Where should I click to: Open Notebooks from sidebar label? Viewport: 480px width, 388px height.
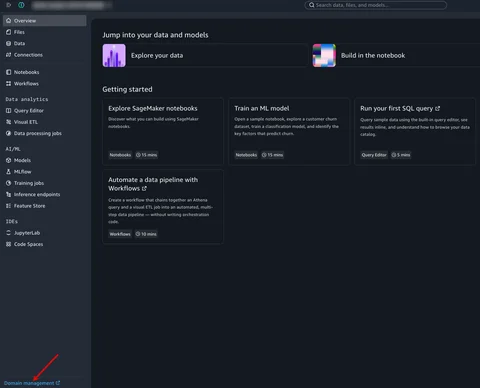(x=27, y=72)
